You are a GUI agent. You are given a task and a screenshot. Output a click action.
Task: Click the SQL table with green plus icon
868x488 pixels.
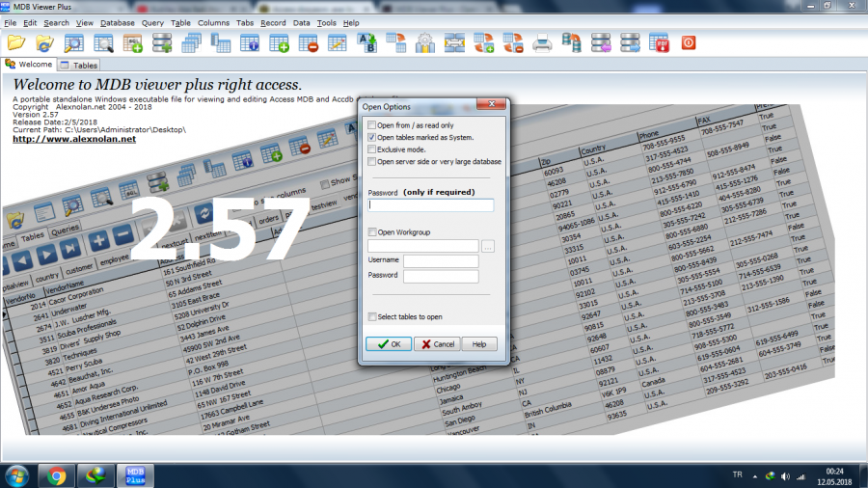[x=132, y=42]
